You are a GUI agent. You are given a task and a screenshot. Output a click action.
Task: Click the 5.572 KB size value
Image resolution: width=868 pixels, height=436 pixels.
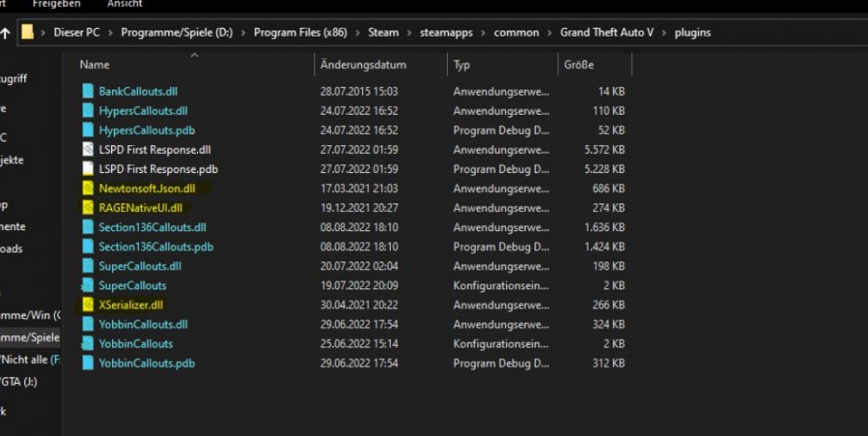pyautogui.click(x=604, y=149)
